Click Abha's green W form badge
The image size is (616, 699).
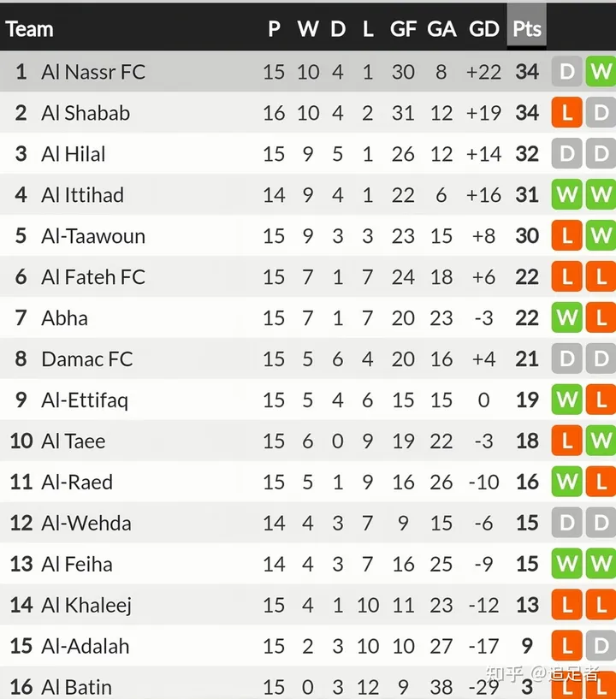tap(566, 318)
